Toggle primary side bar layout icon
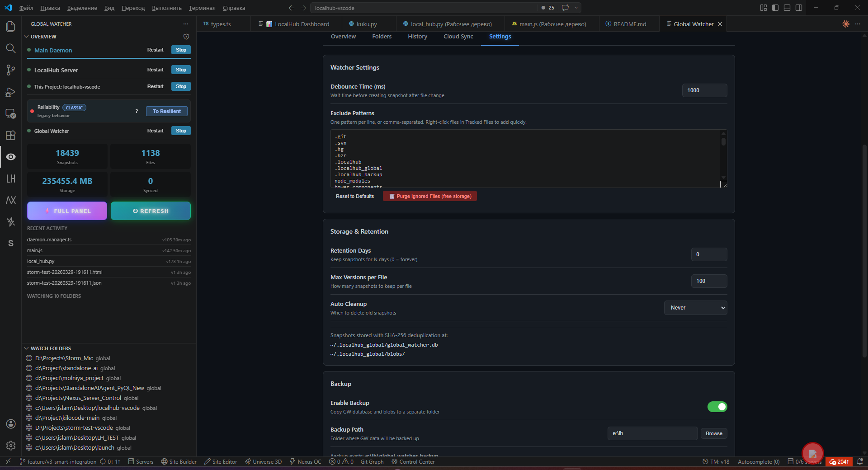 (x=775, y=8)
